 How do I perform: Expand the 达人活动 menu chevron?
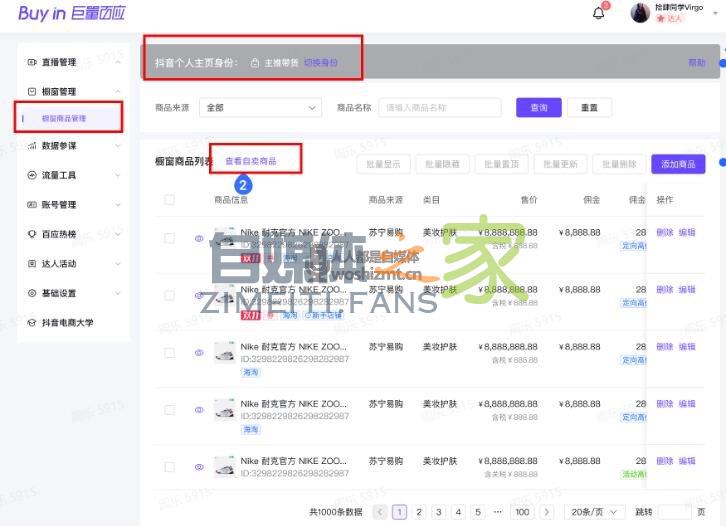pyautogui.click(x=118, y=263)
